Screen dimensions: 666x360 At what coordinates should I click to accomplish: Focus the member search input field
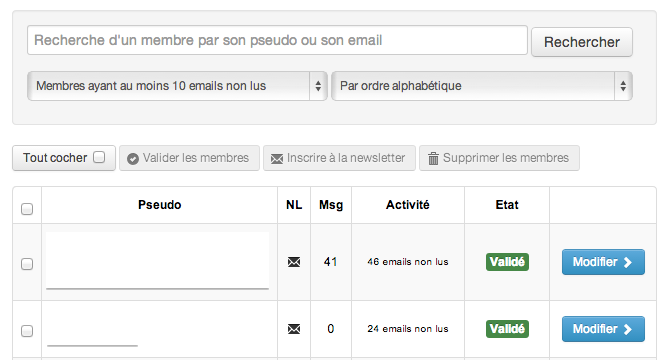277,40
